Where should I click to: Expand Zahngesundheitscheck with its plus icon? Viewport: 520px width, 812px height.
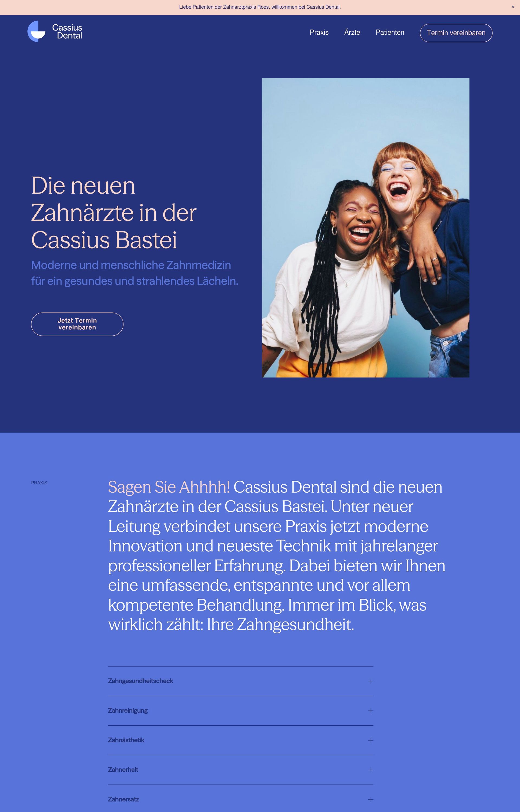370,681
